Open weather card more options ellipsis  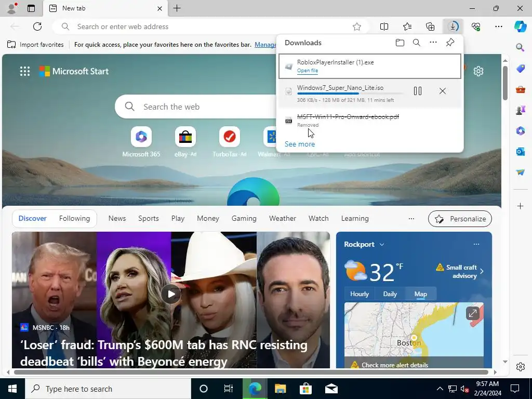point(476,244)
